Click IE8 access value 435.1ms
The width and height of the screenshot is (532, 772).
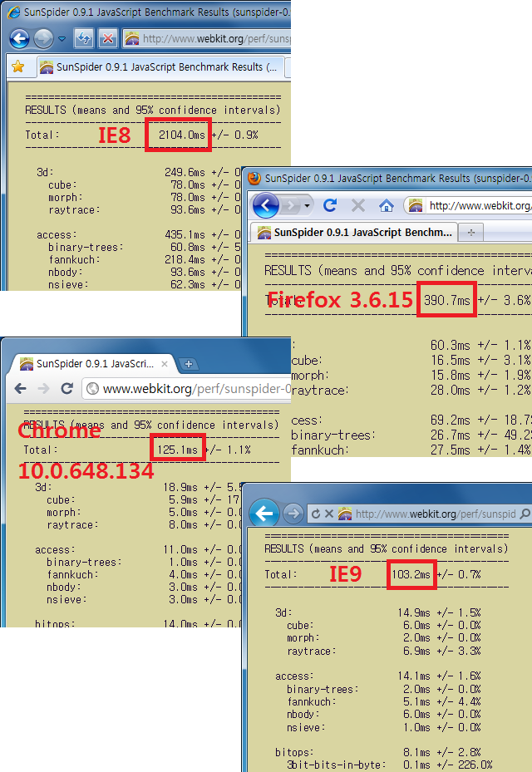[185, 235]
